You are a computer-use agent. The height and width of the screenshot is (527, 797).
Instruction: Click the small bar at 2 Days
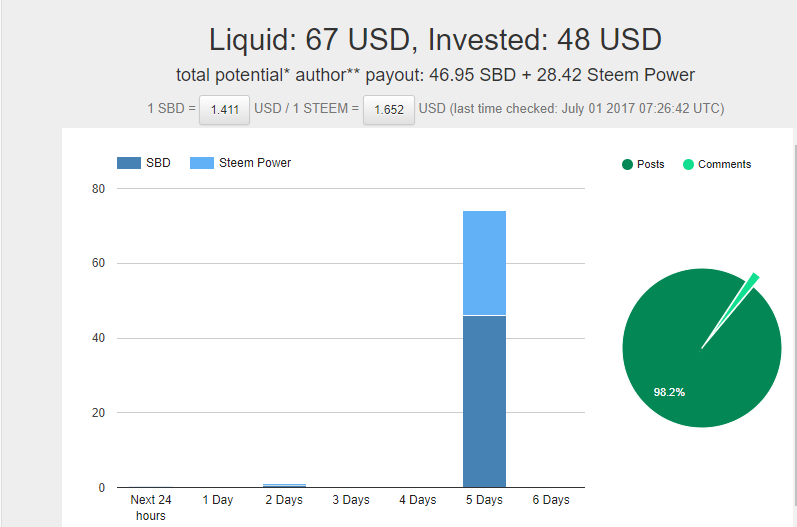click(284, 485)
